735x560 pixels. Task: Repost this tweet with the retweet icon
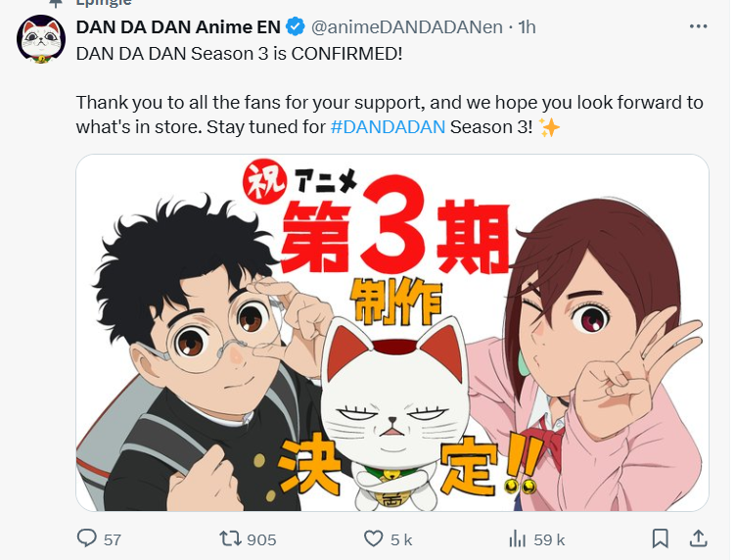click(x=230, y=538)
